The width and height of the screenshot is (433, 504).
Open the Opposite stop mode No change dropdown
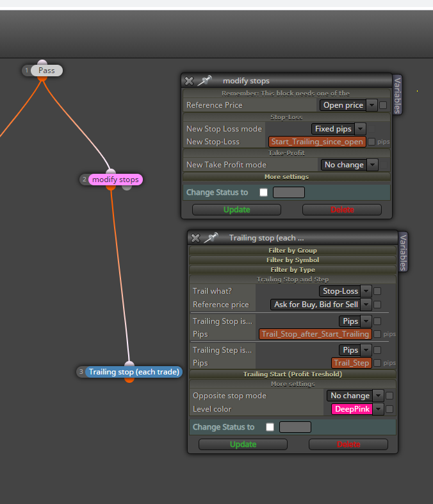click(355, 396)
